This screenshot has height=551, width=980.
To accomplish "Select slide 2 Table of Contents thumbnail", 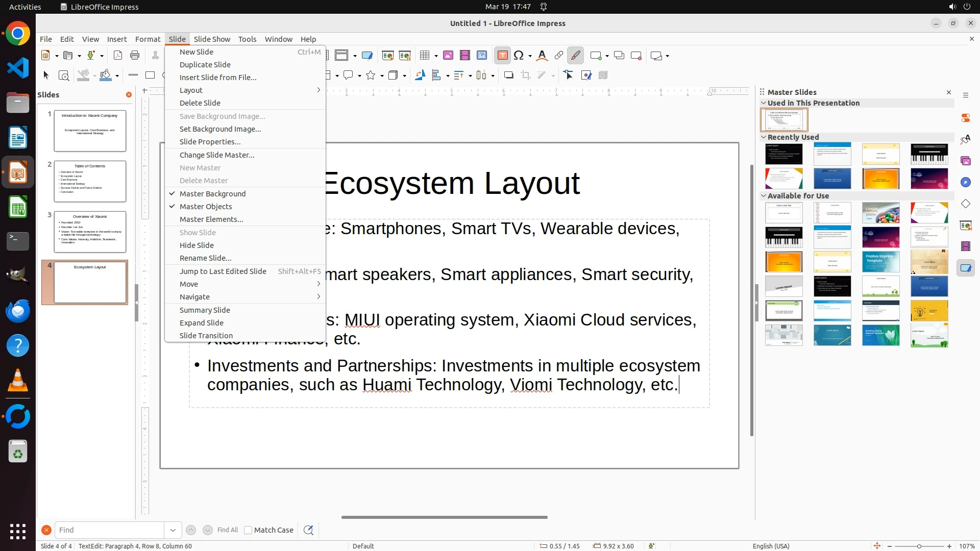I will [x=90, y=181].
